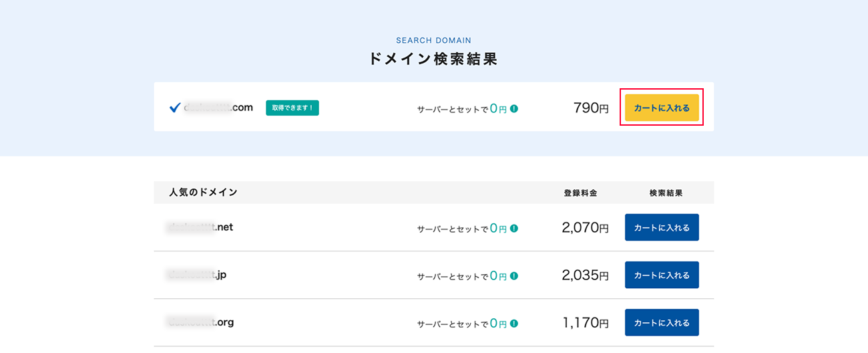Click the 790円 price
The height and width of the screenshot is (353, 868).
[590, 108]
